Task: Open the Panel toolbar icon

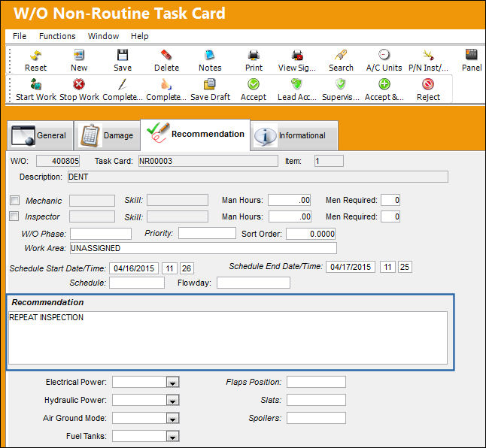Action: tap(472, 55)
